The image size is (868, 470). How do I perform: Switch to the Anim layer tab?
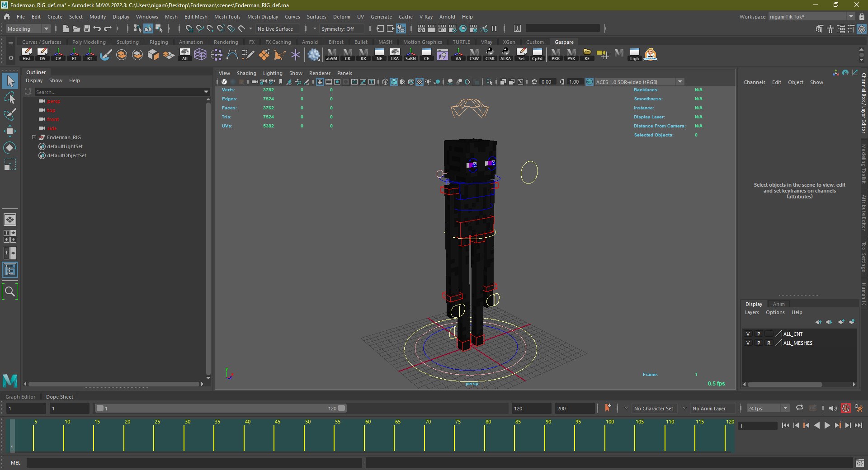point(778,304)
